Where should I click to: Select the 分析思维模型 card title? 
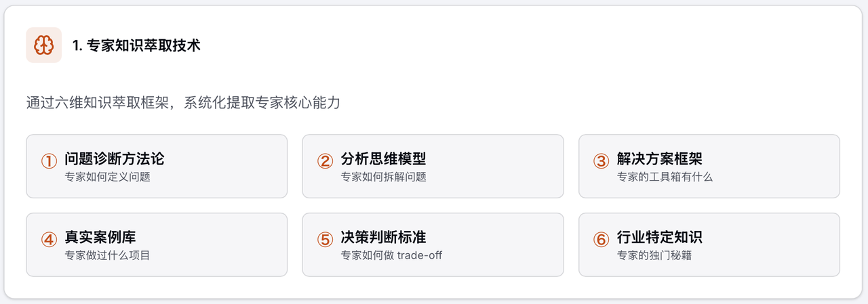pyautogui.click(x=383, y=159)
